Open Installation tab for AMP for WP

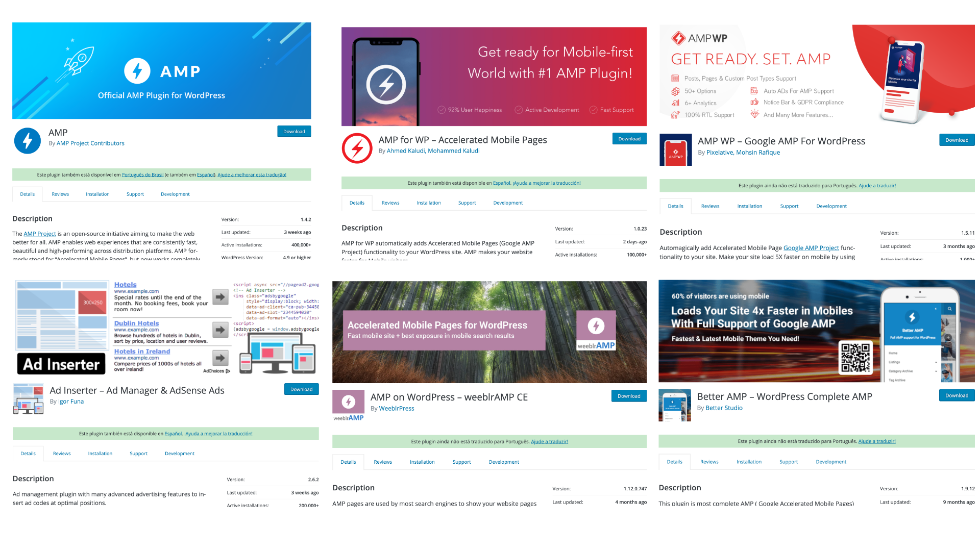(428, 203)
